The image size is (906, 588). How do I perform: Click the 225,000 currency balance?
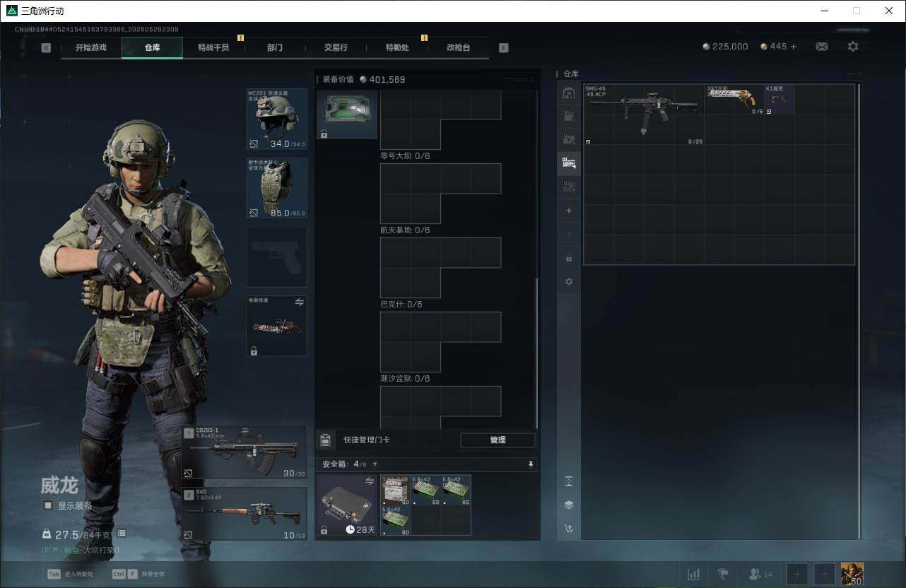pyautogui.click(x=726, y=47)
